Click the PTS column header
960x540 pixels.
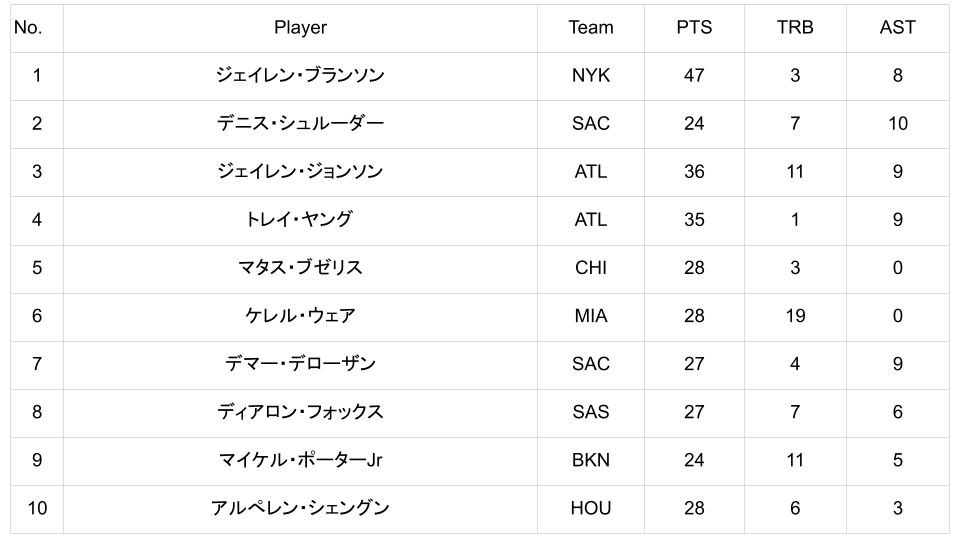coord(694,28)
